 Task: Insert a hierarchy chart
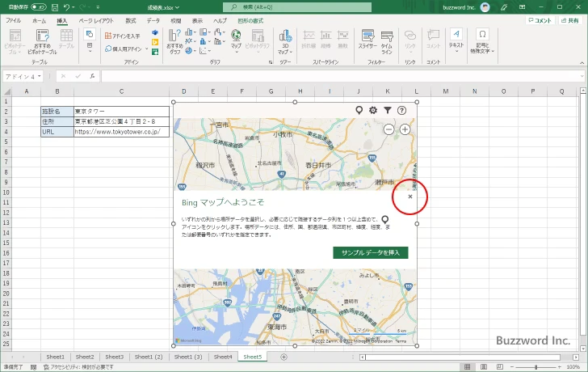coord(204,32)
